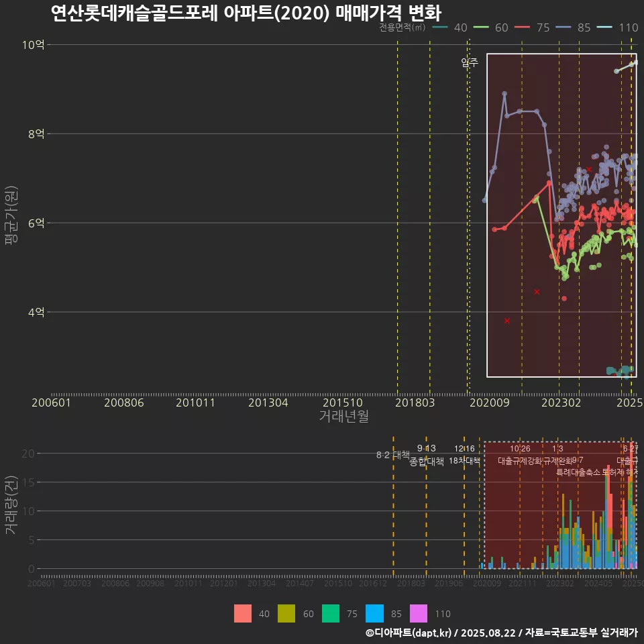Click the 202111 label on volume chart

point(523,583)
